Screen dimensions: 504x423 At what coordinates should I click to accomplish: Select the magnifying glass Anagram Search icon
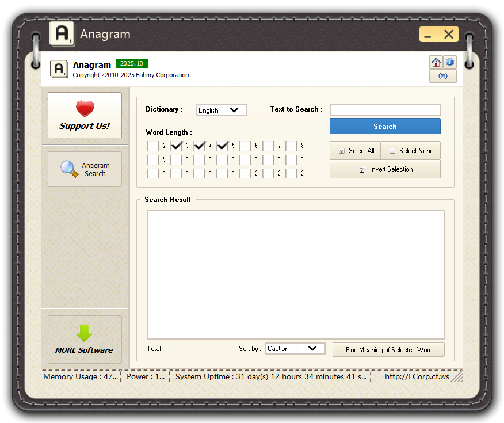pyautogui.click(x=68, y=169)
